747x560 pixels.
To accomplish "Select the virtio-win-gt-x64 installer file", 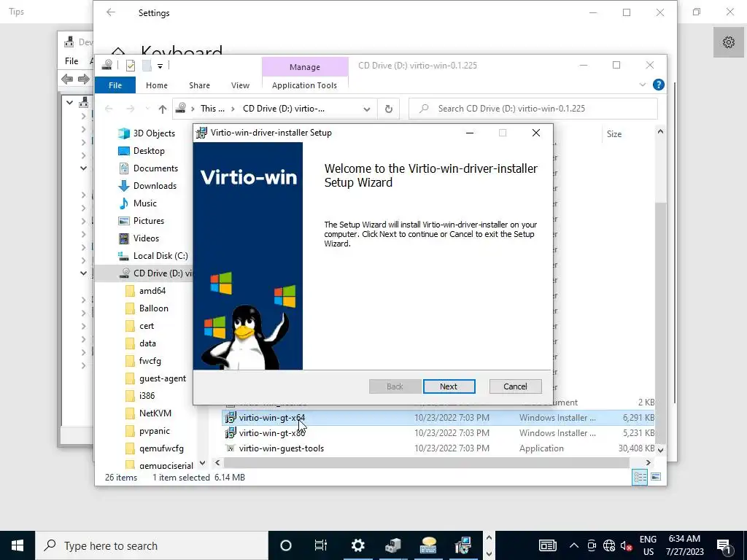I will point(438,418).
